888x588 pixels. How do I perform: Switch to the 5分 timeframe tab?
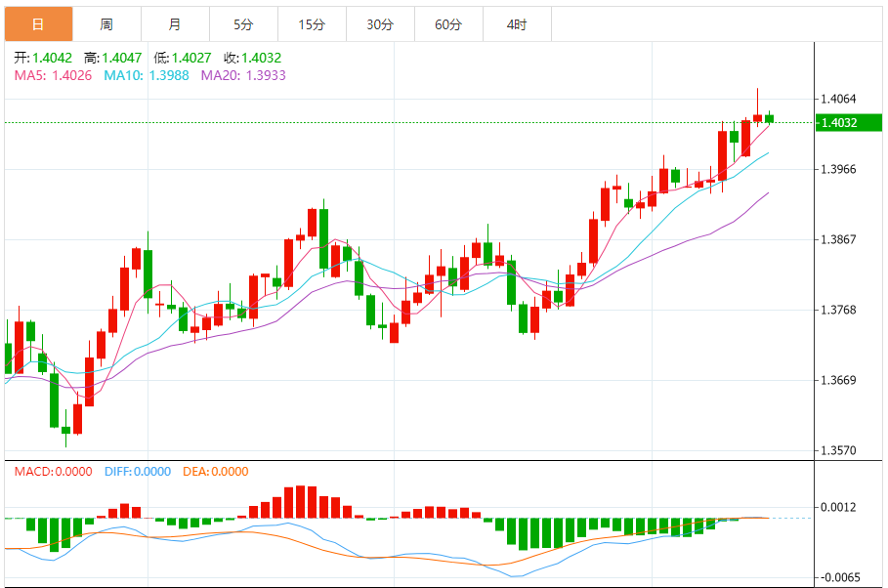point(243,24)
